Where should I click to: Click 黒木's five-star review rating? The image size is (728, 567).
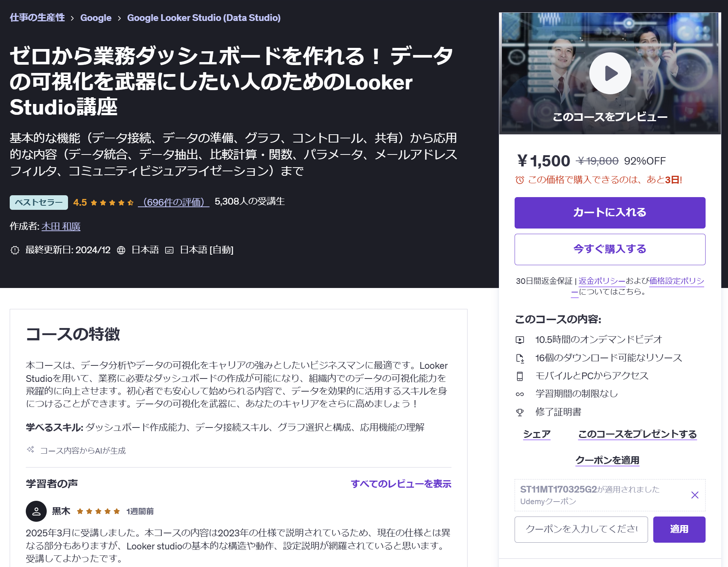click(x=98, y=511)
